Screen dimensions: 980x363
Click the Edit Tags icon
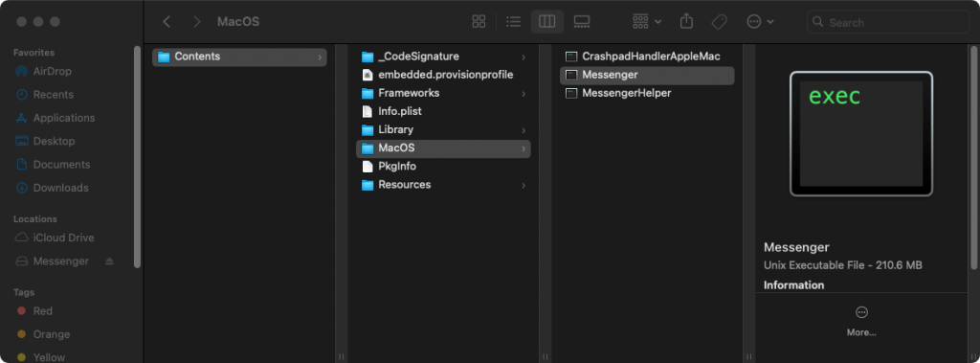click(x=719, y=22)
